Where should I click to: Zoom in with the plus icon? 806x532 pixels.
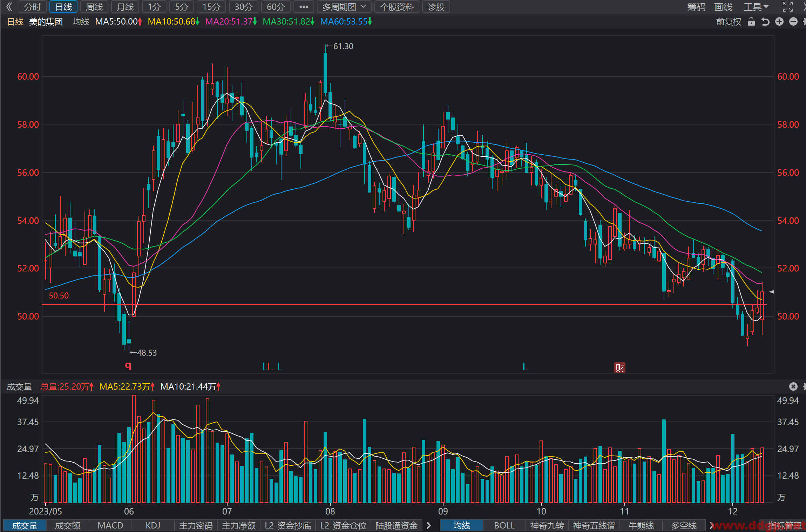click(x=779, y=22)
